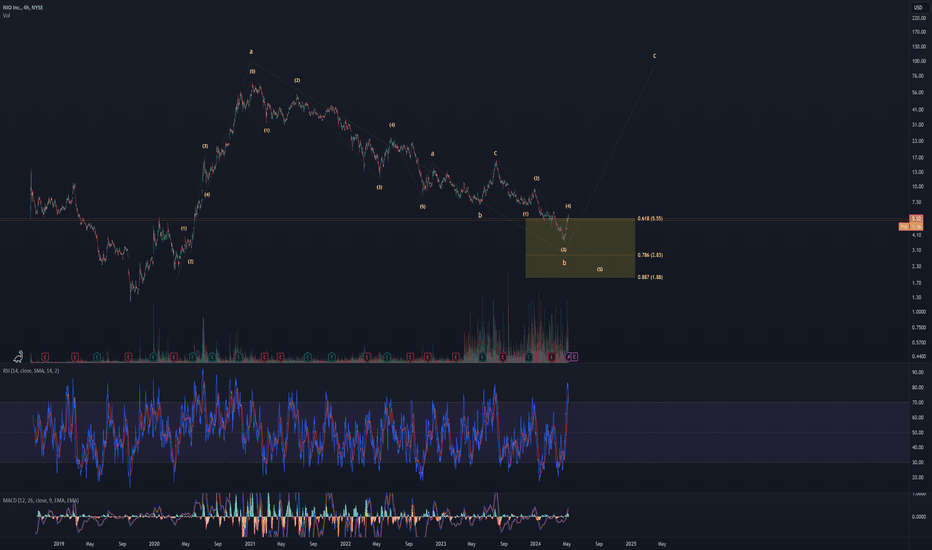Click the 70.00 level on RSI scale
The image size is (932, 550).
[x=918, y=403]
